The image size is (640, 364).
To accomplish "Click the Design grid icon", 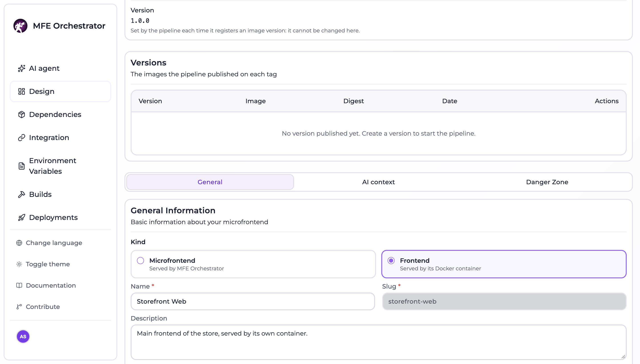I will tap(22, 91).
